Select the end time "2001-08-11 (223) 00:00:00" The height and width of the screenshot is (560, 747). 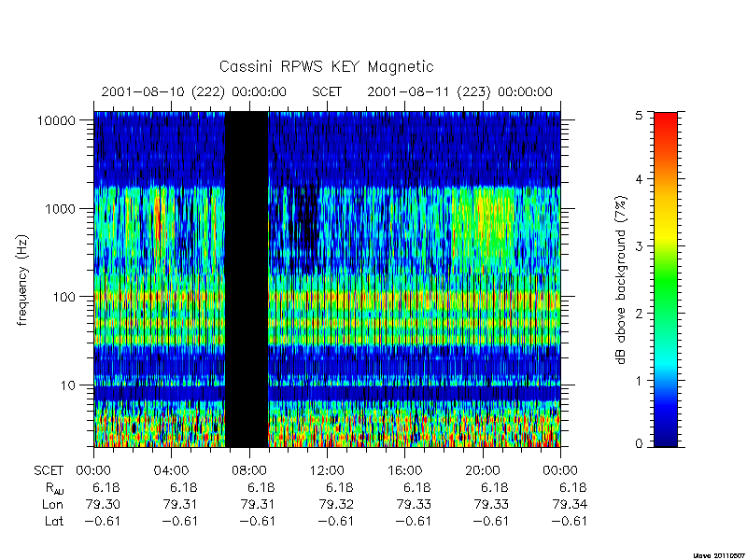[459, 91]
